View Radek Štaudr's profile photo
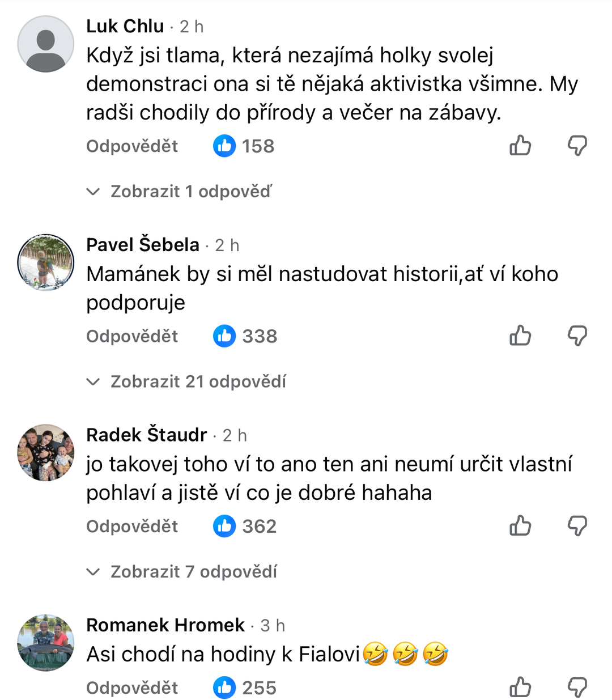The image size is (612, 700). click(x=46, y=452)
